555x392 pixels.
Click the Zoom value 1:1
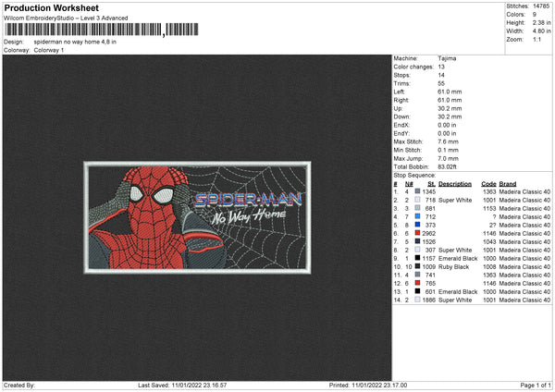(x=536, y=39)
